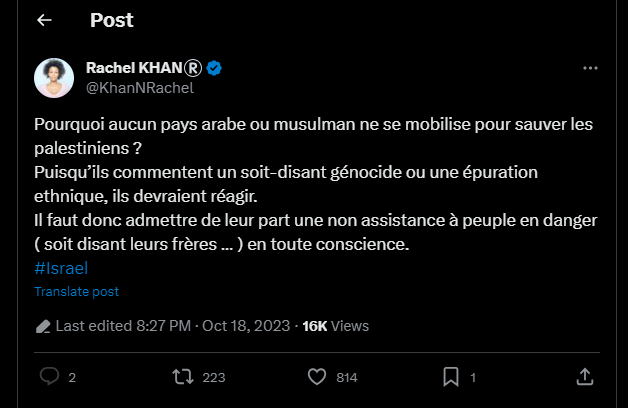Screen dimensions: 628x408
Task: View the 16K Views analytics
Action: [x=335, y=326]
